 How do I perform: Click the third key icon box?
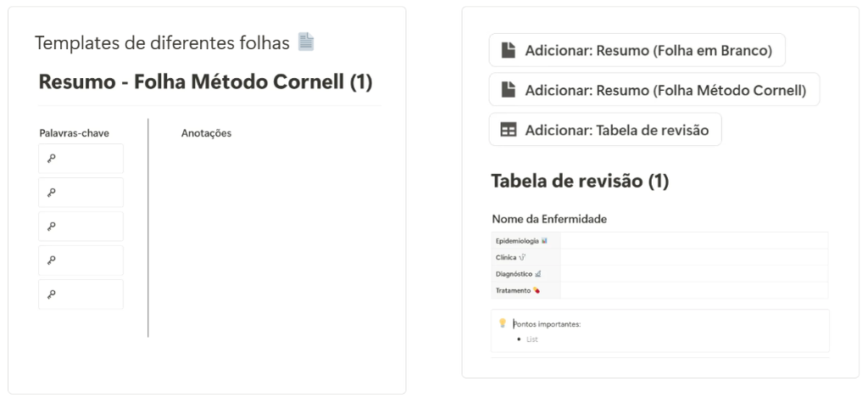pyautogui.click(x=81, y=226)
